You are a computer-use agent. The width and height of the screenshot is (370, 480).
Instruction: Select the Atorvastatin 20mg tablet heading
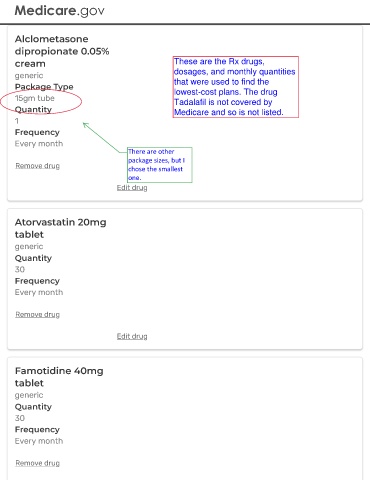point(60,228)
